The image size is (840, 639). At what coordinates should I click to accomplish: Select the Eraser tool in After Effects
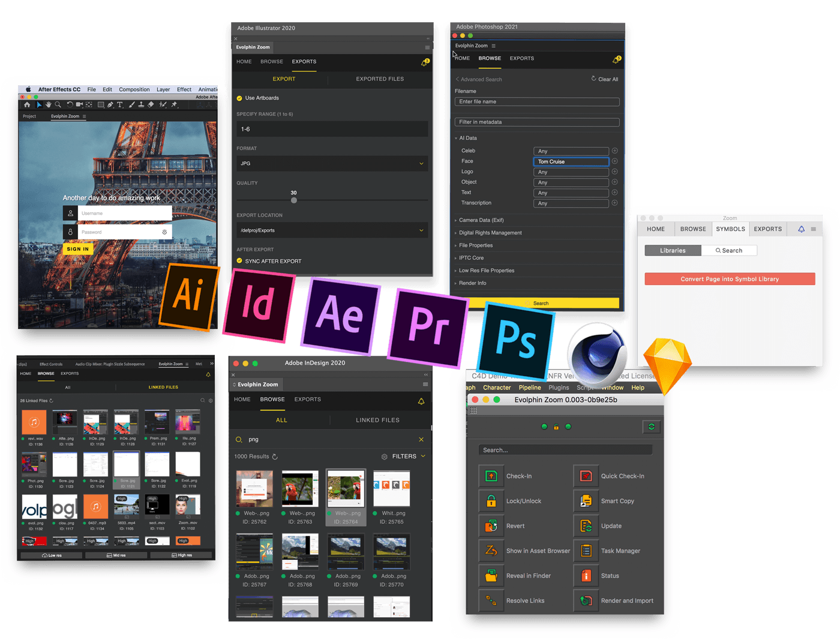tap(151, 105)
